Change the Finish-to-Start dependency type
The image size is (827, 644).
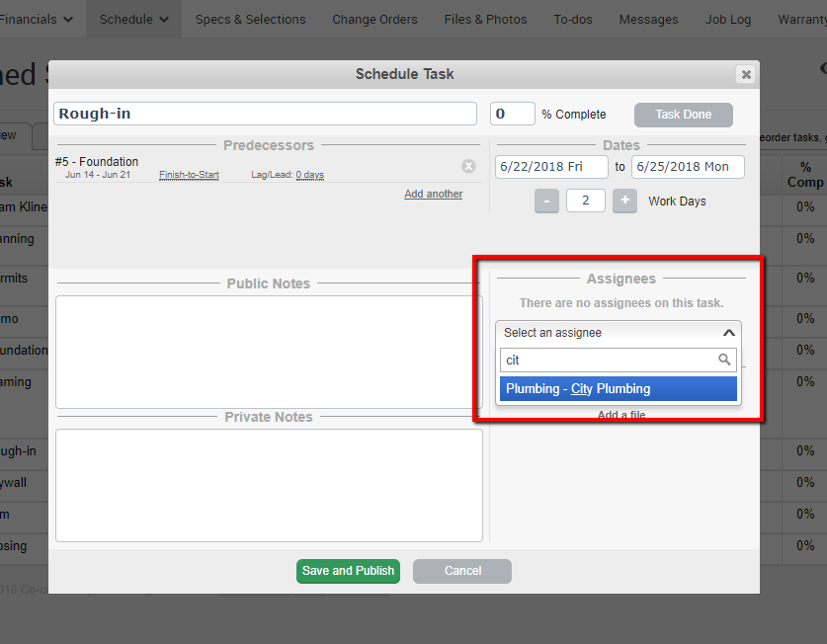(x=189, y=175)
